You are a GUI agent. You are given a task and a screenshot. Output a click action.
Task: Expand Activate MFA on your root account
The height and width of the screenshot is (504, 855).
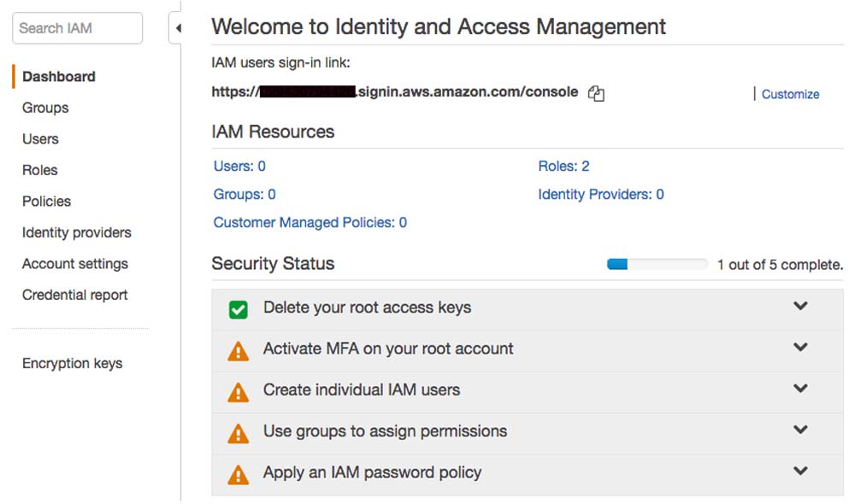tap(800, 347)
